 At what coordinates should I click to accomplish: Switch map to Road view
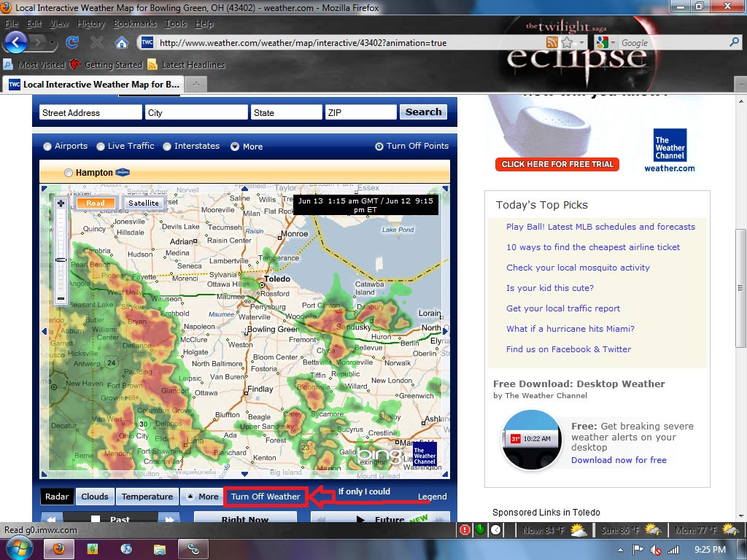tap(96, 203)
